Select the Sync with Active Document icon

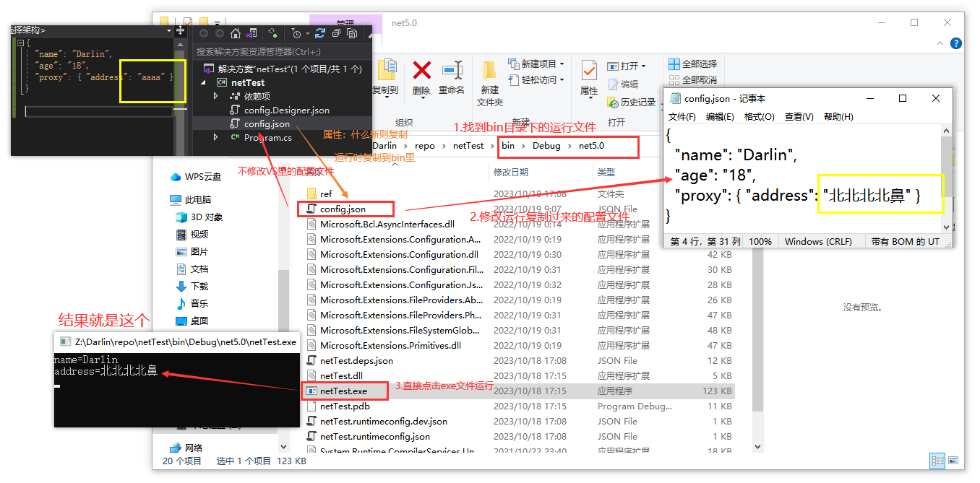tap(252, 34)
